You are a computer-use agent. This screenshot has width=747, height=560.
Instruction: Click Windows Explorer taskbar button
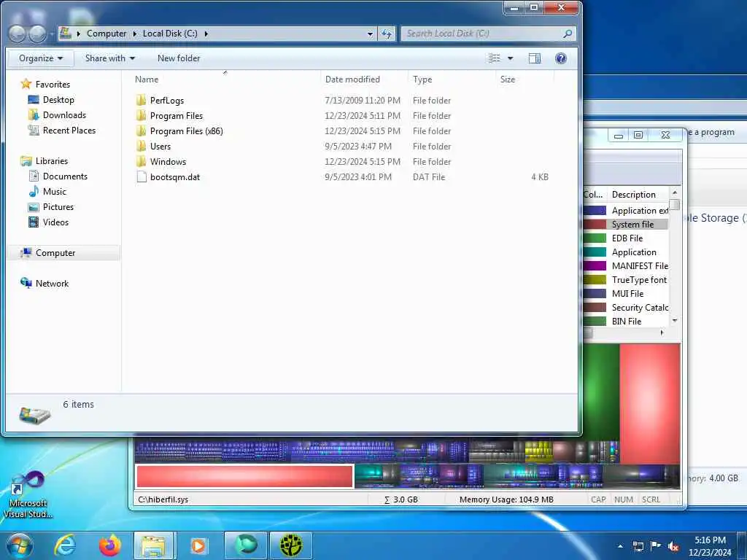pyautogui.click(x=152, y=545)
